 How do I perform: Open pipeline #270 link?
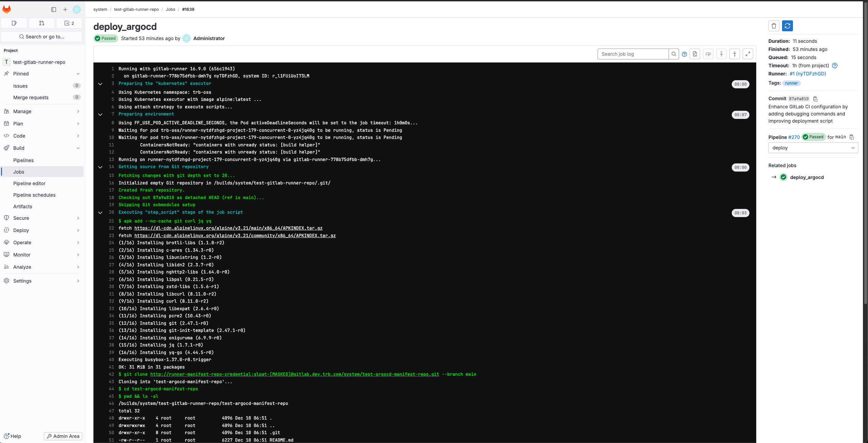(x=794, y=137)
